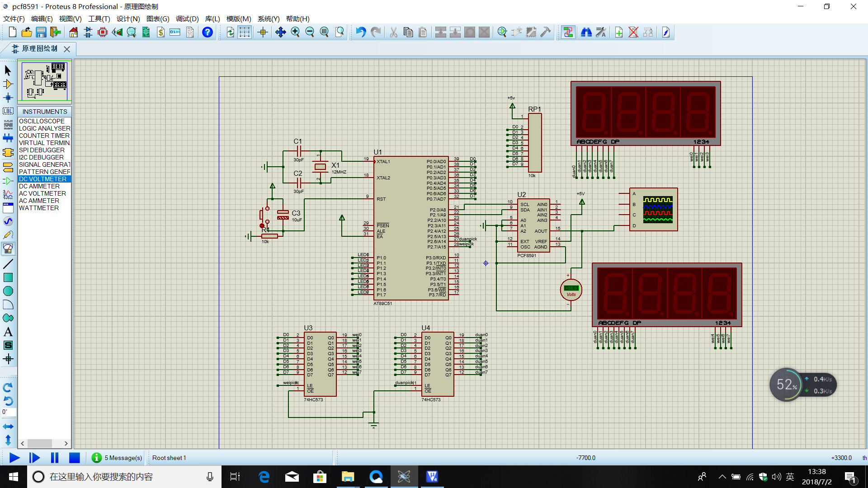
Task: Open the 文件(F) menu
Action: 14,19
